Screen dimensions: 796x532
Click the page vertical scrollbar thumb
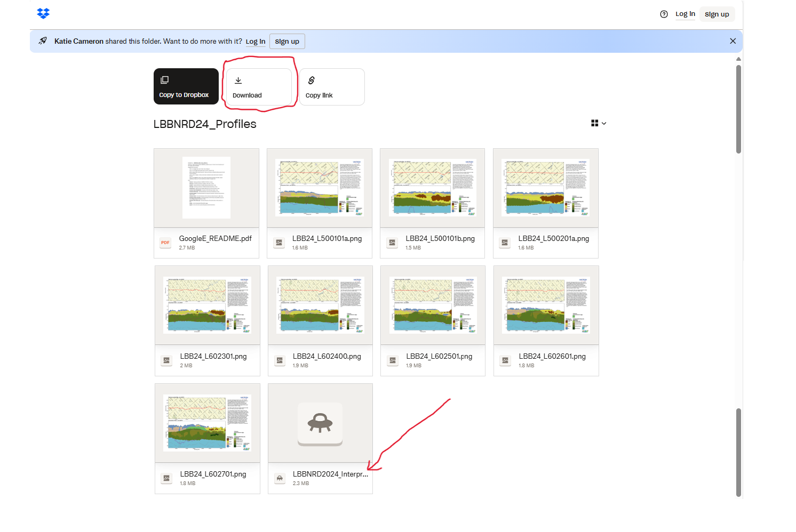[x=738, y=109]
